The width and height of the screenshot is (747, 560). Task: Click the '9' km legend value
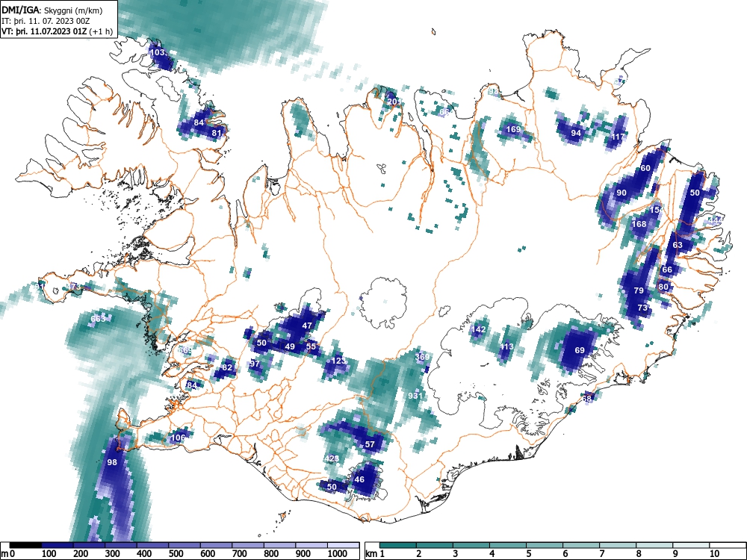[x=675, y=554]
